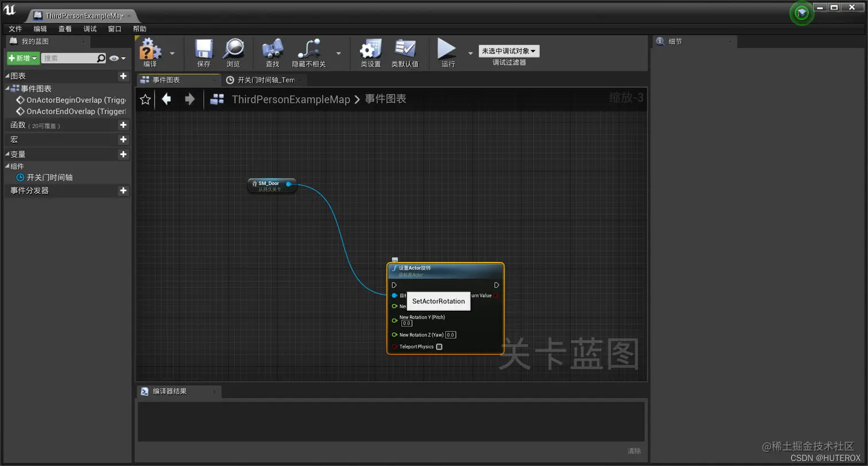Image resolution: width=868 pixels, height=466 pixels.
Task: Toggle the Teleport Physics checkbox
Action: tap(439, 346)
